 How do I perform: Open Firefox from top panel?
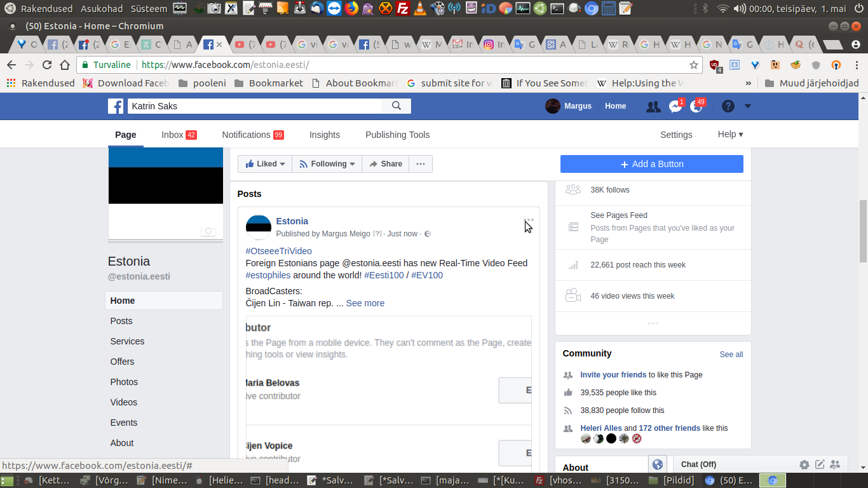(351, 8)
